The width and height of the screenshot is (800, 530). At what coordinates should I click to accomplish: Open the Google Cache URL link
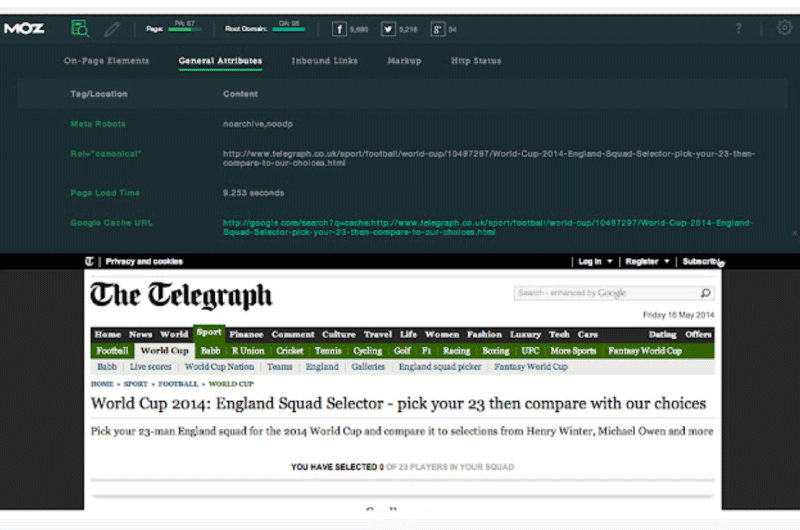coord(488,228)
